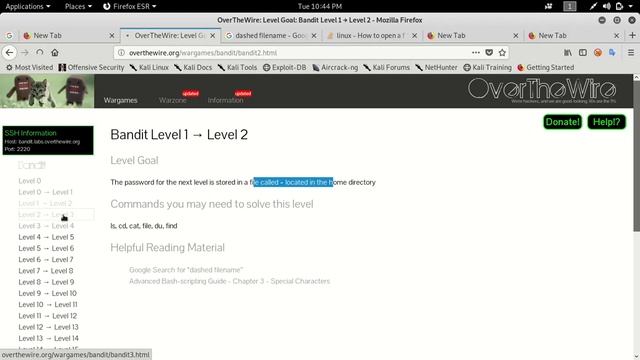Viewport: 640px width, 360px height.
Task: Open Level 4 → Level 5 link
Action: point(46,237)
